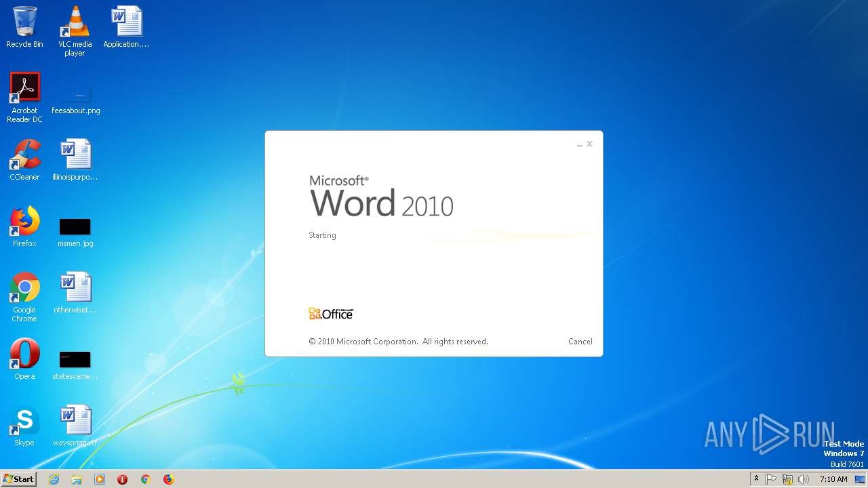Select the Opera desktop shortcut
The image size is (868, 488).
coord(24,359)
